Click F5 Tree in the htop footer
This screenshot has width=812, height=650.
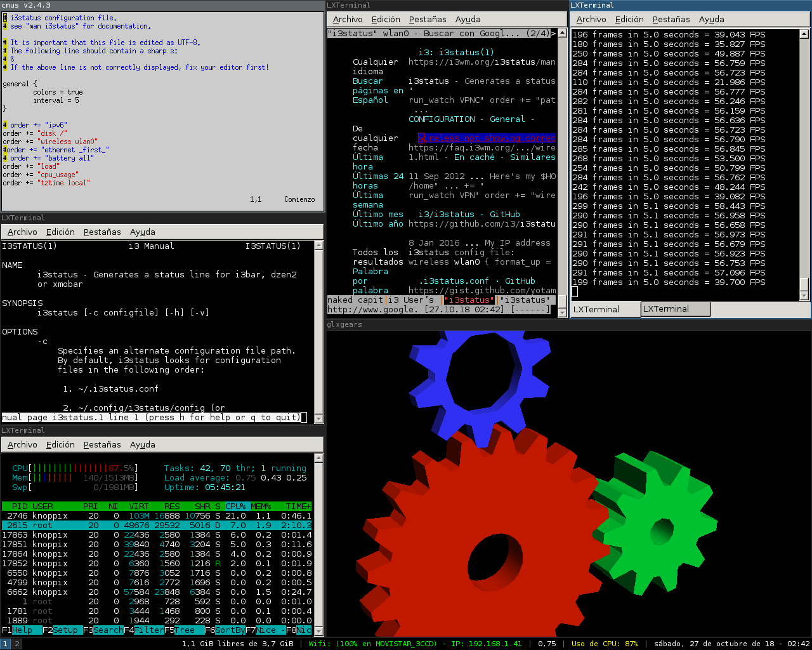coord(185,630)
